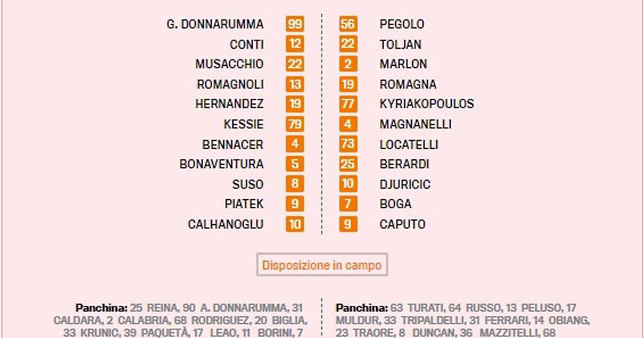Select player name Djuricic
The height and width of the screenshot is (338, 644).
(405, 185)
